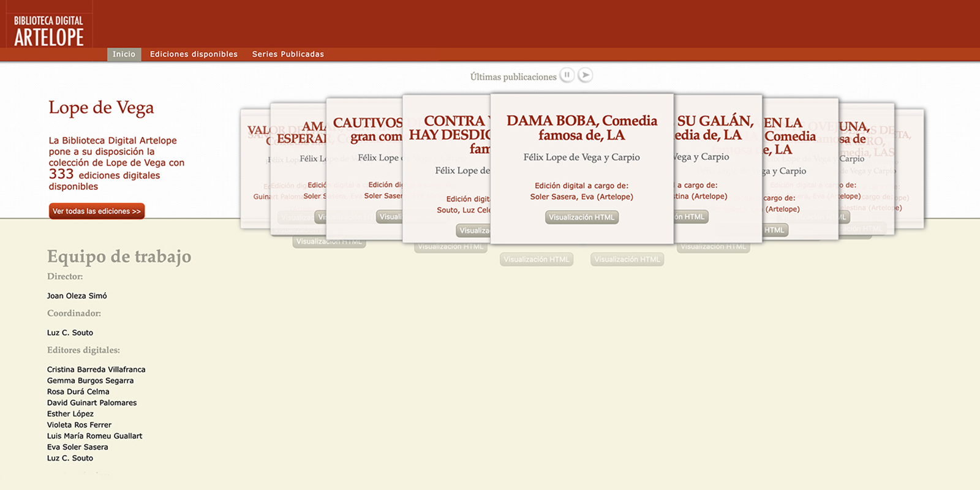Click the Últimas publicaciones label

click(x=513, y=77)
